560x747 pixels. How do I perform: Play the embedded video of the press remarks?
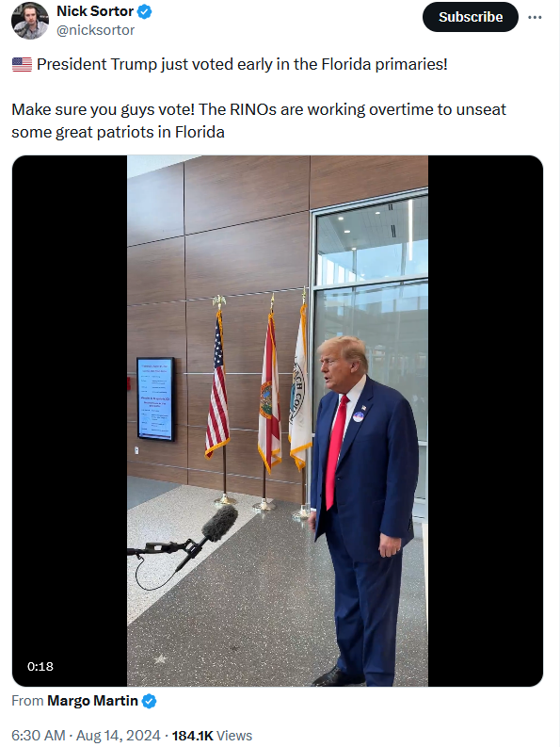pyautogui.click(x=278, y=421)
